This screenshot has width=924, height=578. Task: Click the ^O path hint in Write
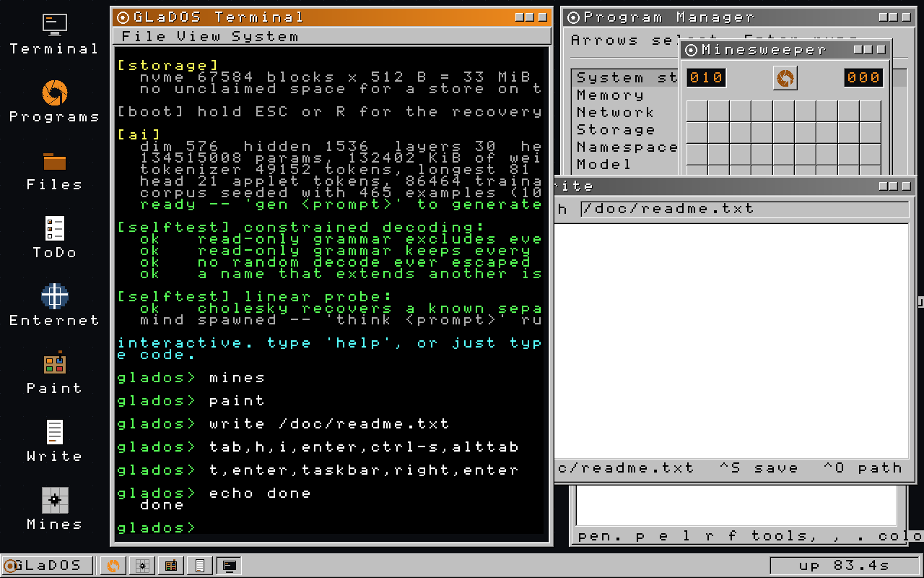point(863,467)
